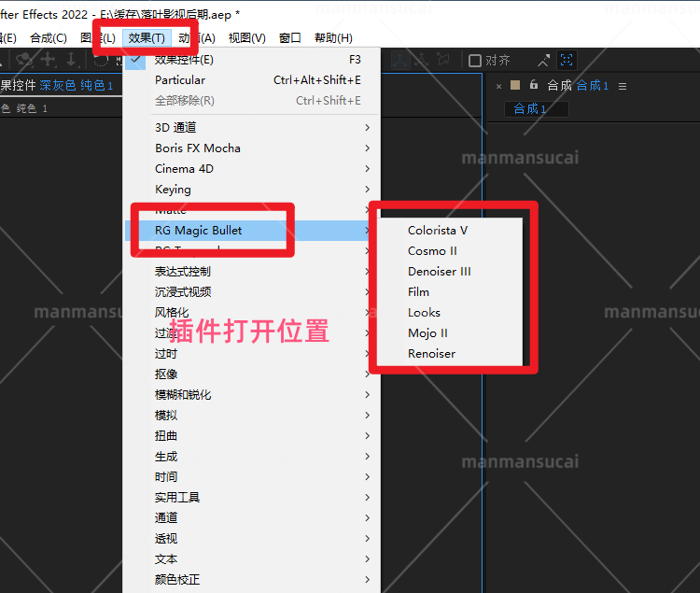Image resolution: width=700 pixels, height=593 pixels.
Task: Expand the 生成 submenu arrow
Action: coord(367,457)
